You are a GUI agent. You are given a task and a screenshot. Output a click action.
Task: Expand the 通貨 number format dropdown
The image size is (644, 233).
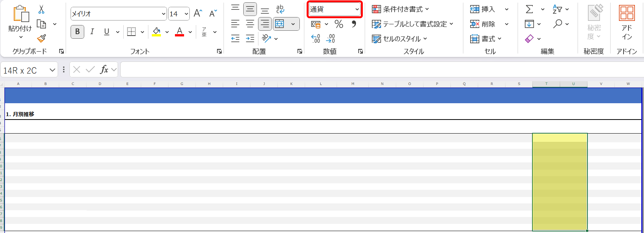tap(357, 9)
